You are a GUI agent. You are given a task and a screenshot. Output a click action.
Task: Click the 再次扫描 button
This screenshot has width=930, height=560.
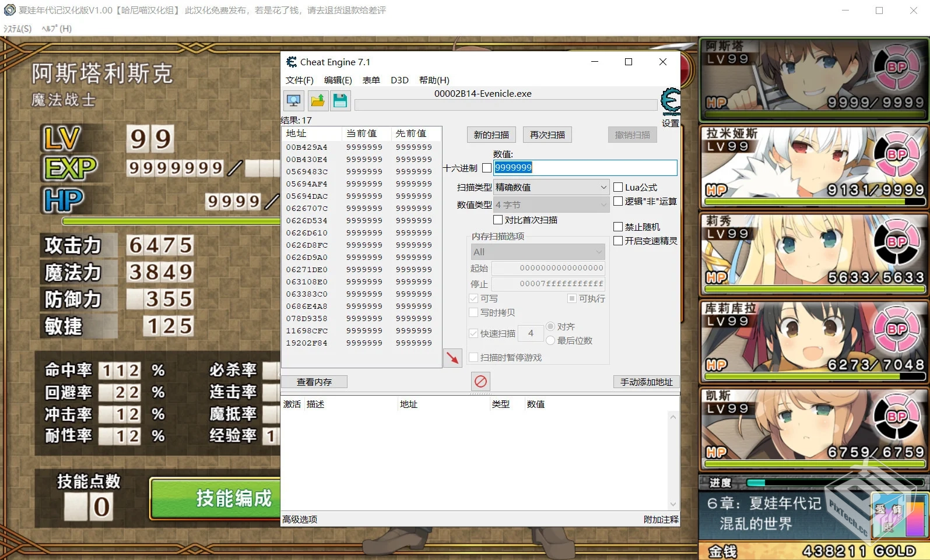tap(548, 135)
